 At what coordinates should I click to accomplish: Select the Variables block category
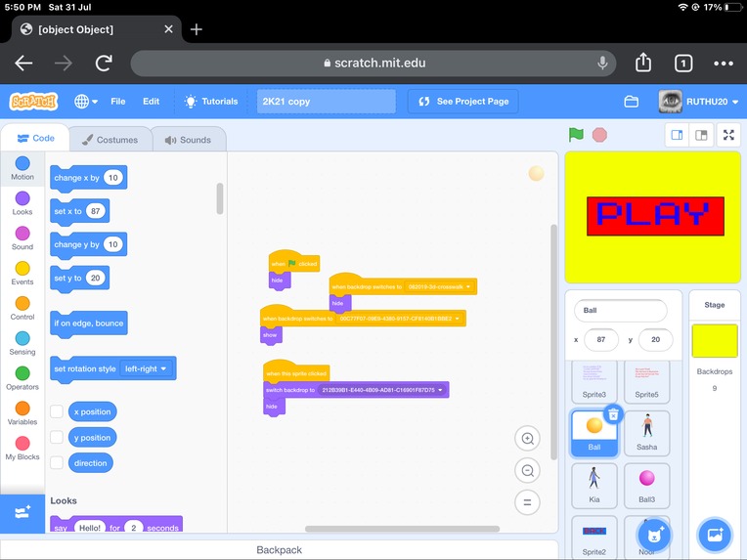coord(22,413)
